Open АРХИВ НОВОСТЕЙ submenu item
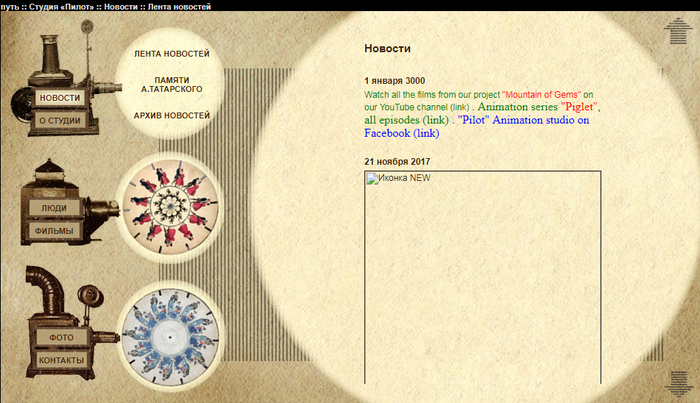 tap(172, 115)
